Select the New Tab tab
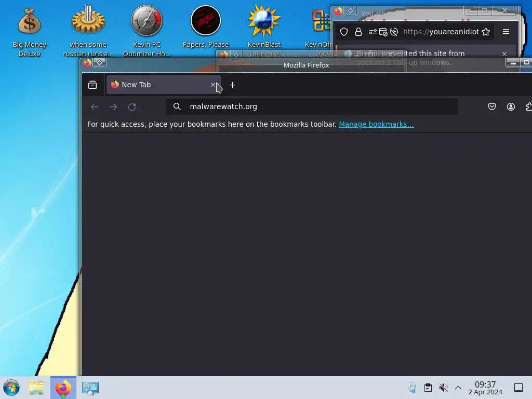 164,85
